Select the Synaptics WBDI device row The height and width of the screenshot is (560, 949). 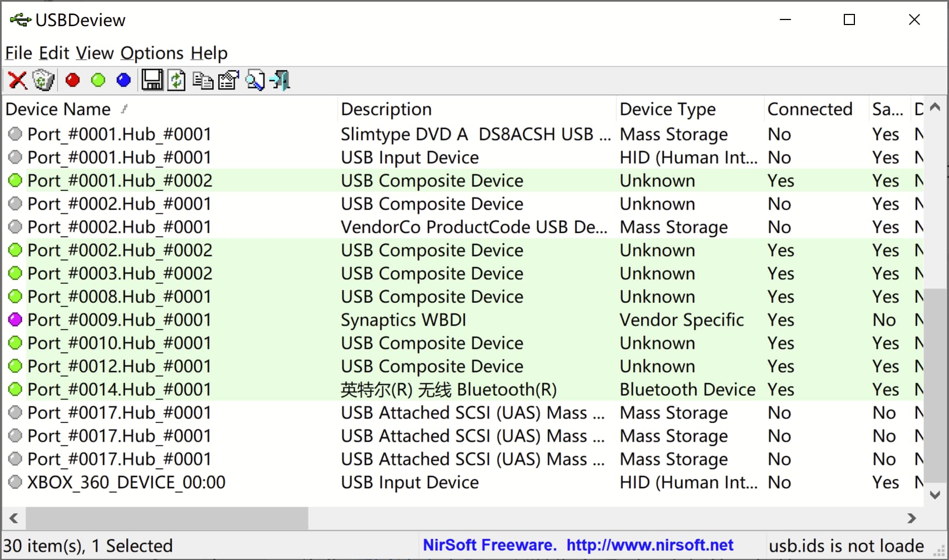click(x=403, y=320)
